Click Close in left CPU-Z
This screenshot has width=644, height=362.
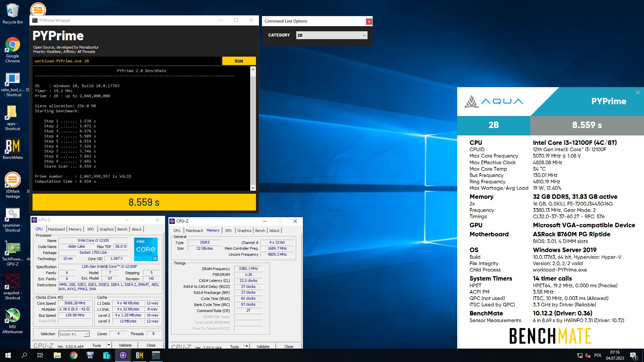[x=151, y=345]
